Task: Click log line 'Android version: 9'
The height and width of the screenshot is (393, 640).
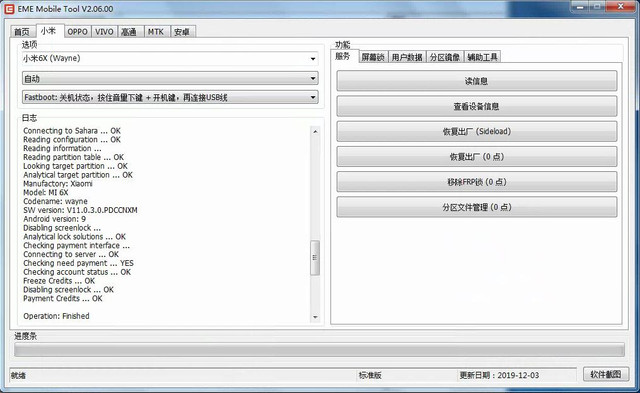Action: [x=55, y=219]
